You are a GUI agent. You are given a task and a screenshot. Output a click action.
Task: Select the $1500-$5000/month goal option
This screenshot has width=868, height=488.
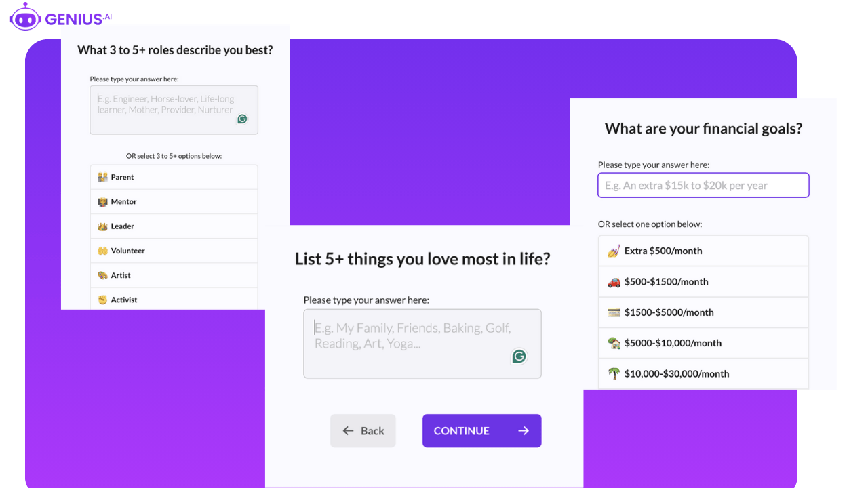click(x=703, y=312)
